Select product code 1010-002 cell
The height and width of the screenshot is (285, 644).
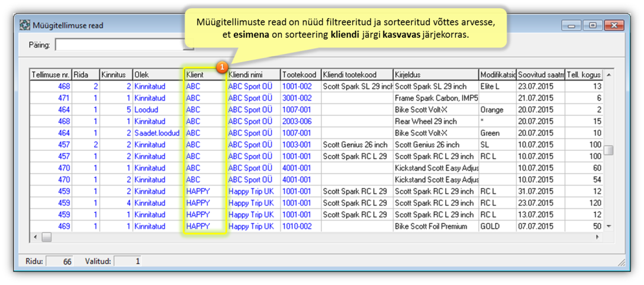pos(301,226)
